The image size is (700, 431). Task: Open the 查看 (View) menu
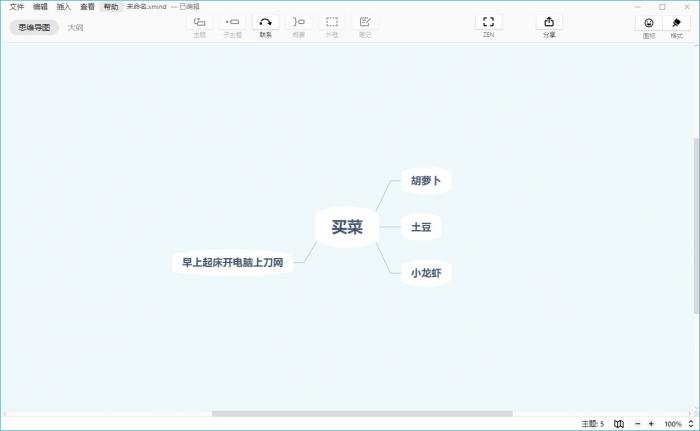87,6
